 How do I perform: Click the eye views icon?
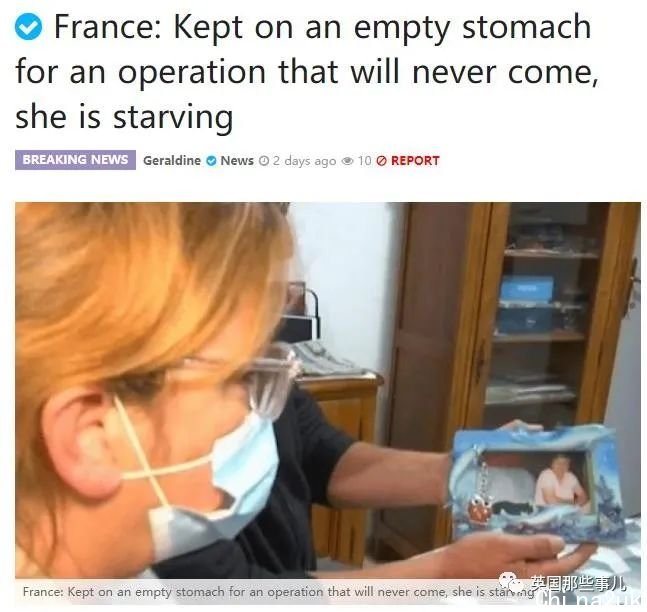[348, 161]
